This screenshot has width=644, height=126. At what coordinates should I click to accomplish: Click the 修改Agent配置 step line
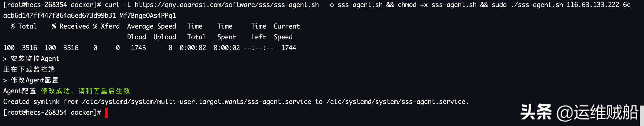[31, 80]
